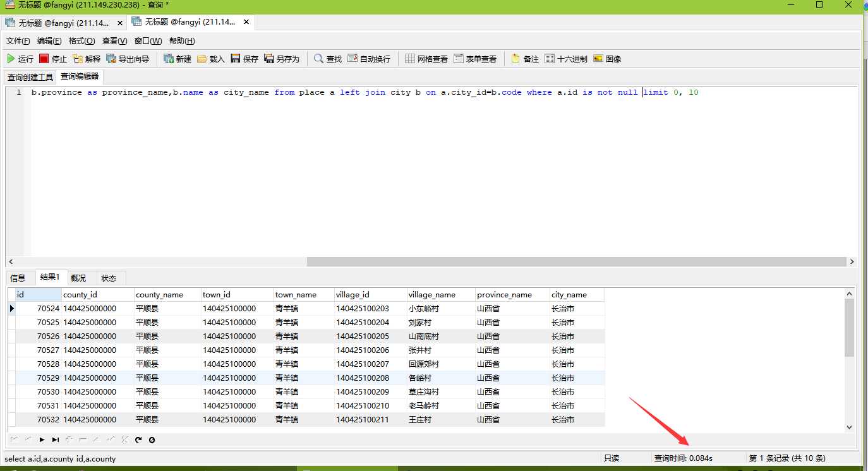
Task: Click 查询时间: 0.084s in status bar
Action: 684,458
